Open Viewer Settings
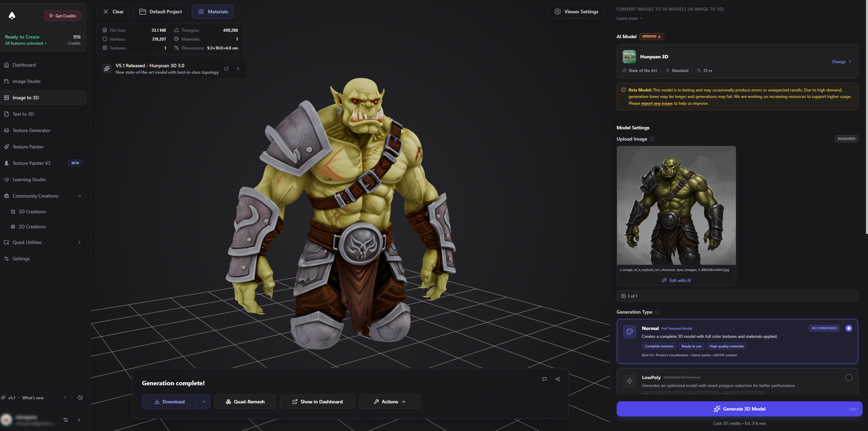The height and width of the screenshot is (431, 868). point(576,11)
